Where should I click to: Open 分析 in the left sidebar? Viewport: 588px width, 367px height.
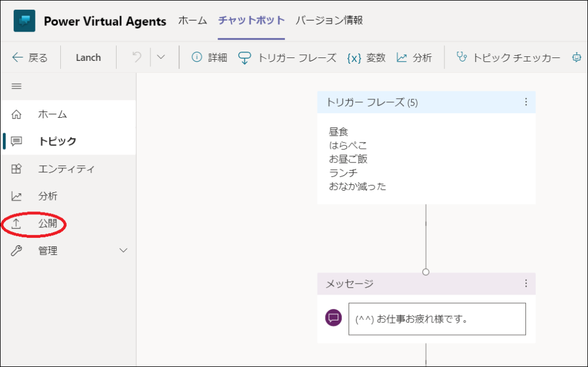68,196
